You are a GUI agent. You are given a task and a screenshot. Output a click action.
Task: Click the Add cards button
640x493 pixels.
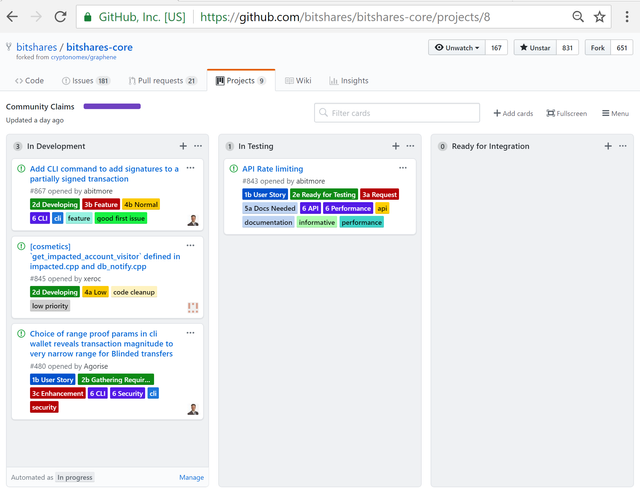click(513, 113)
